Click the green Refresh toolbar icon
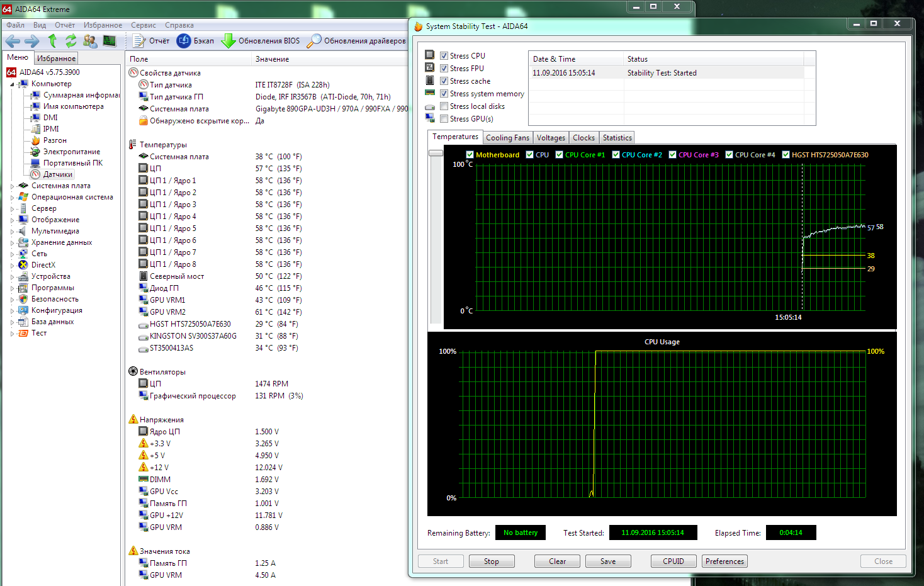Screen dimensions: 924x586 point(71,41)
